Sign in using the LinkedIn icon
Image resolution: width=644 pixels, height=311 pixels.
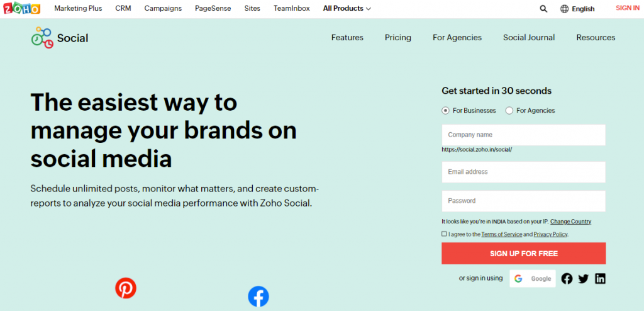[600, 278]
